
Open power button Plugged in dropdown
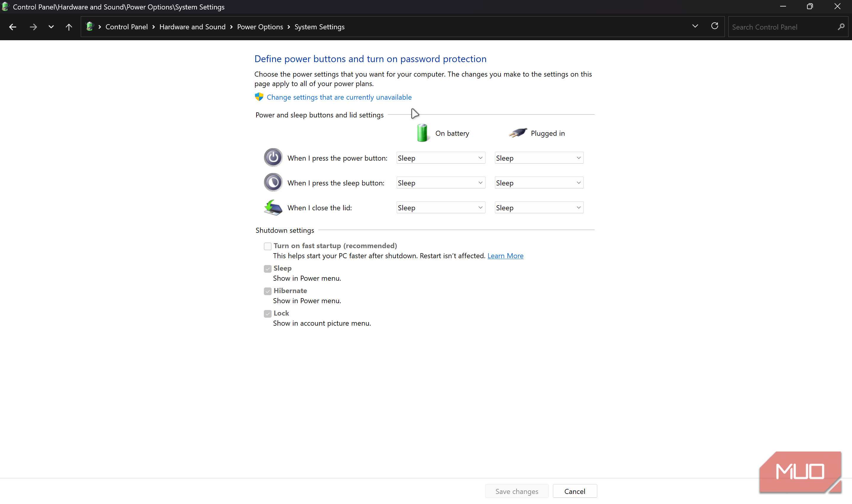point(539,158)
